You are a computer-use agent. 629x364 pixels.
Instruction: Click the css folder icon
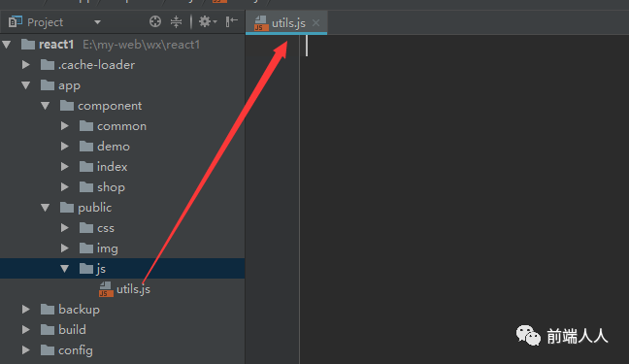86,228
